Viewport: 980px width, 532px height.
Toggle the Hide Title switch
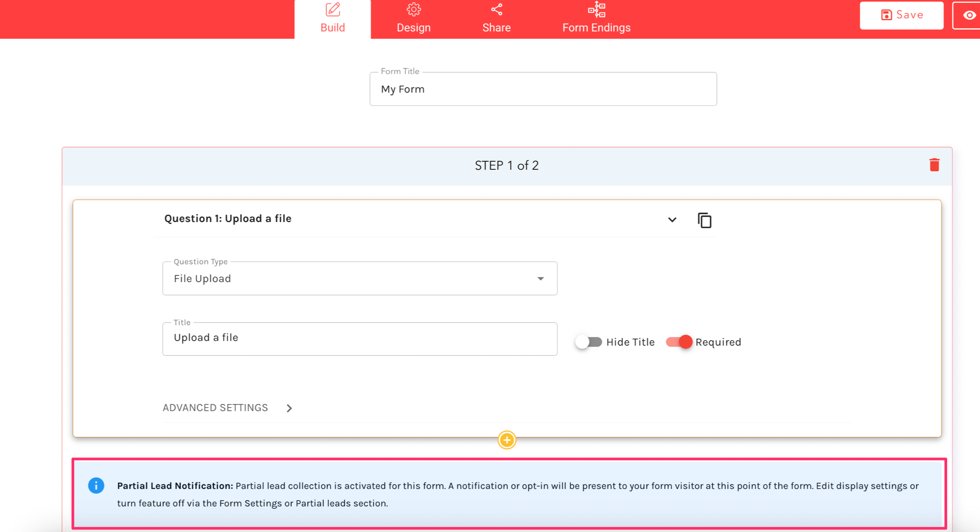click(x=588, y=342)
